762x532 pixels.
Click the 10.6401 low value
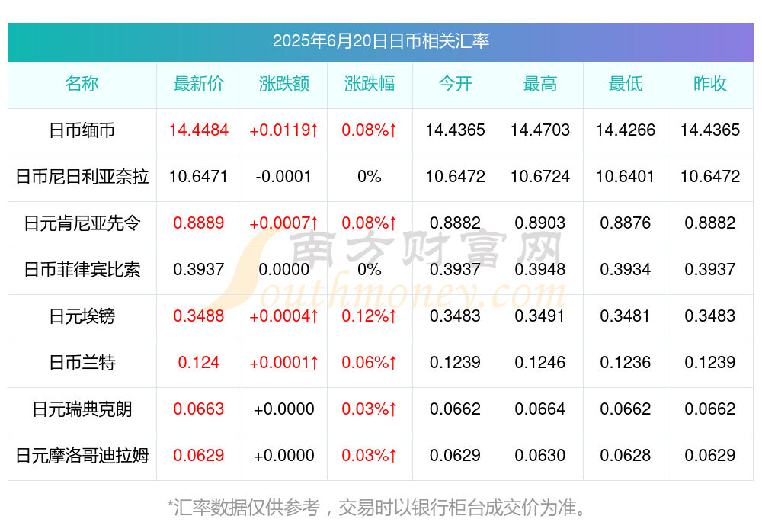coord(626,176)
